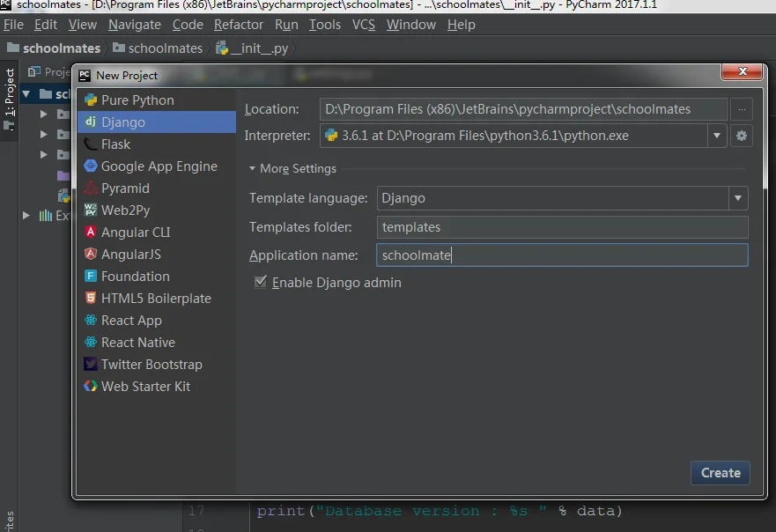
Task: Expand External Libraries tree node
Action: (x=26, y=215)
